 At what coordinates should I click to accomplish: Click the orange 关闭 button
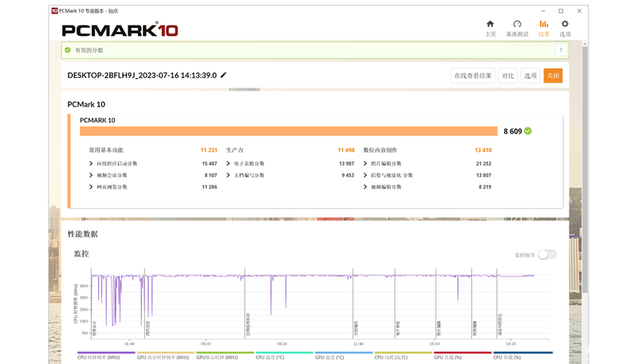pos(553,76)
